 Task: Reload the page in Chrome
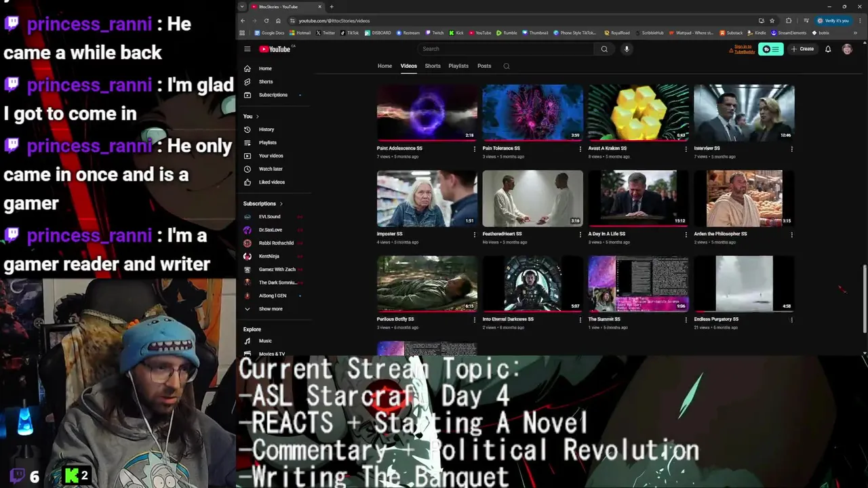click(267, 20)
